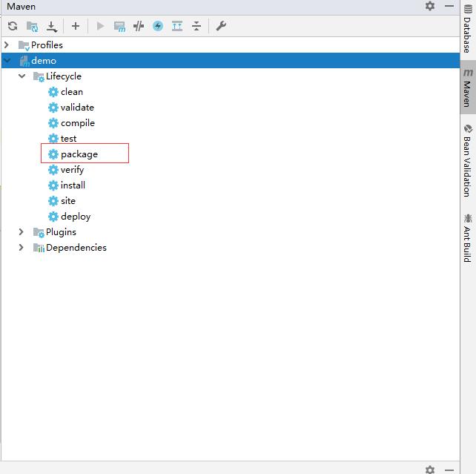Open the Ant Build side tab
The image size is (476, 474).
point(468,237)
